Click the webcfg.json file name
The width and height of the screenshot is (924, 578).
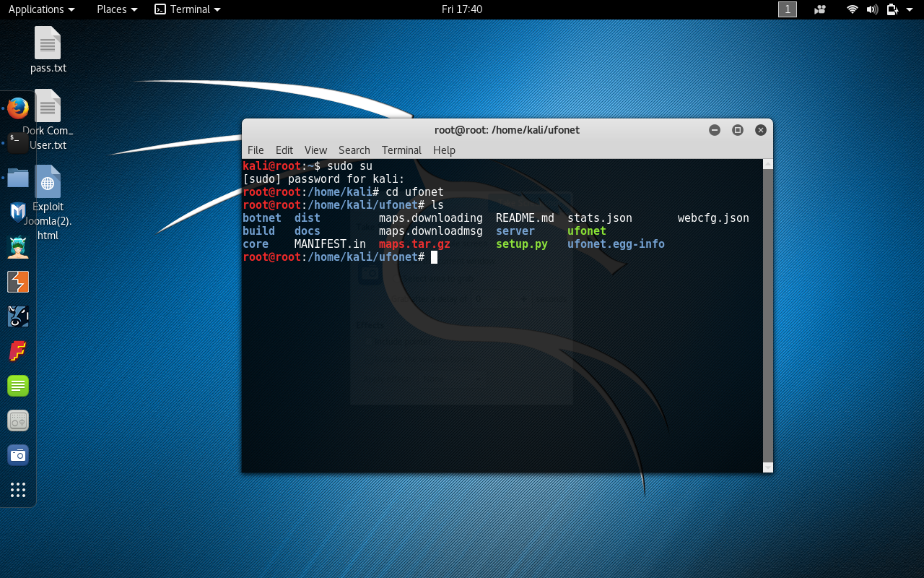point(713,218)
